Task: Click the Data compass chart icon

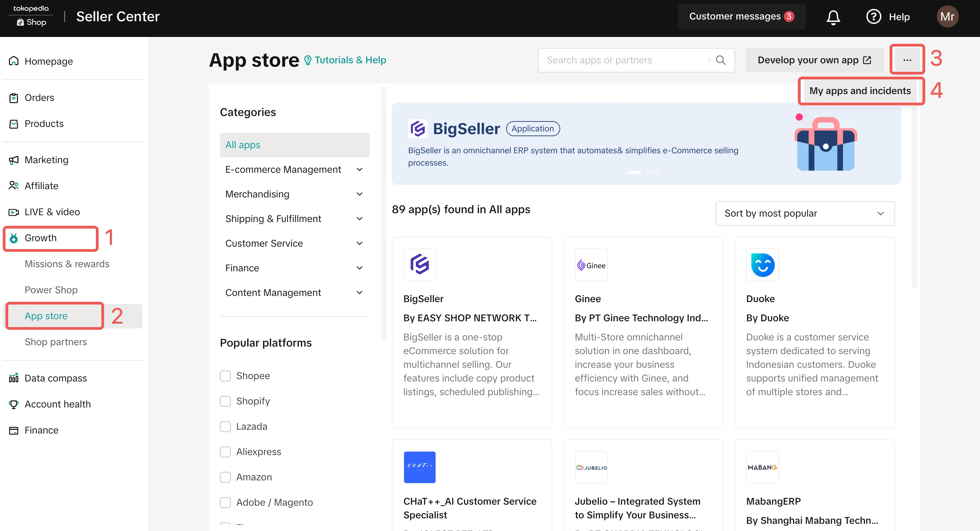Action: click(14, 378)
